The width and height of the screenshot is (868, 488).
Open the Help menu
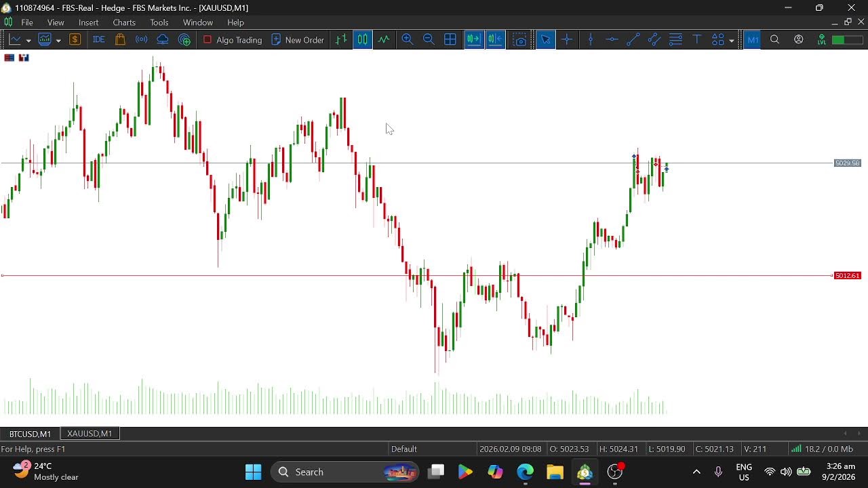235,22
